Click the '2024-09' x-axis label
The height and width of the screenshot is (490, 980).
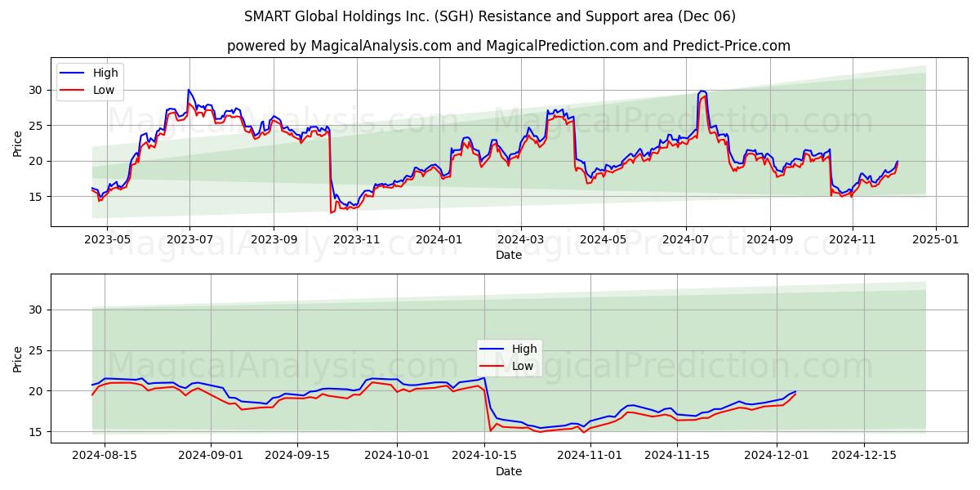[770, 239]
